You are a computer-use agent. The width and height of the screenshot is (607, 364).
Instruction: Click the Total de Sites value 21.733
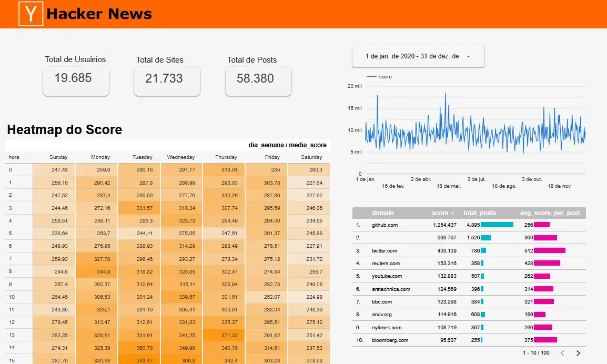(164, 78)
